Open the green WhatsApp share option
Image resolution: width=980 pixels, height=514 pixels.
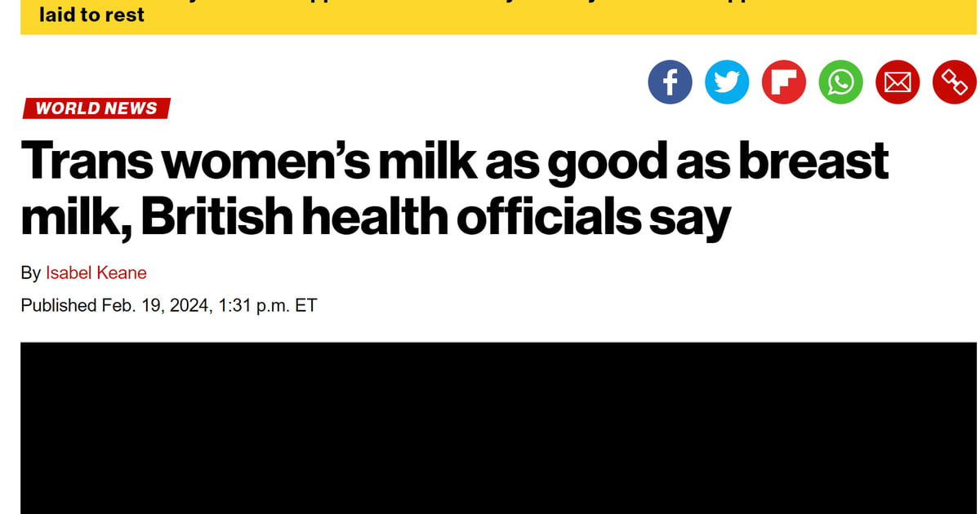(840, 82)
